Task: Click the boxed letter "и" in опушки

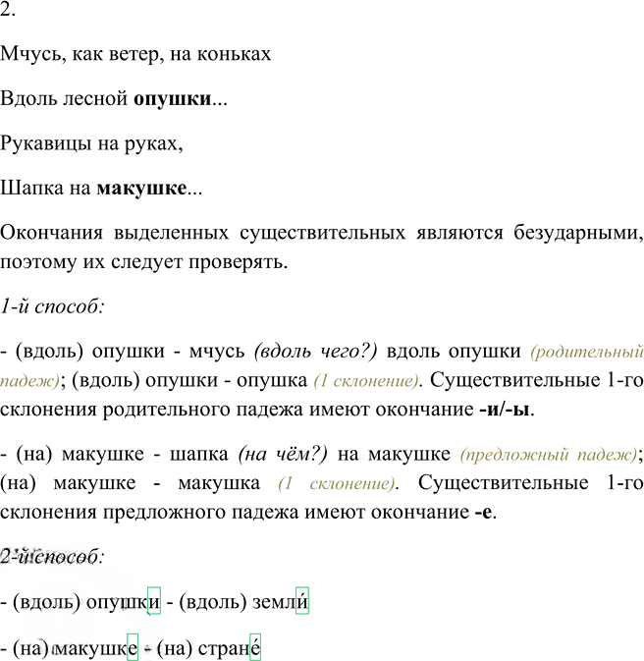Action: [x=154, y=601]
